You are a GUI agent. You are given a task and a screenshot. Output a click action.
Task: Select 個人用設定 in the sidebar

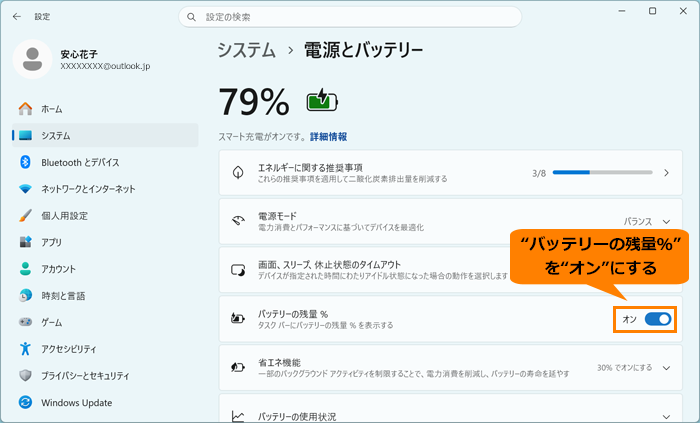(105, 216)
